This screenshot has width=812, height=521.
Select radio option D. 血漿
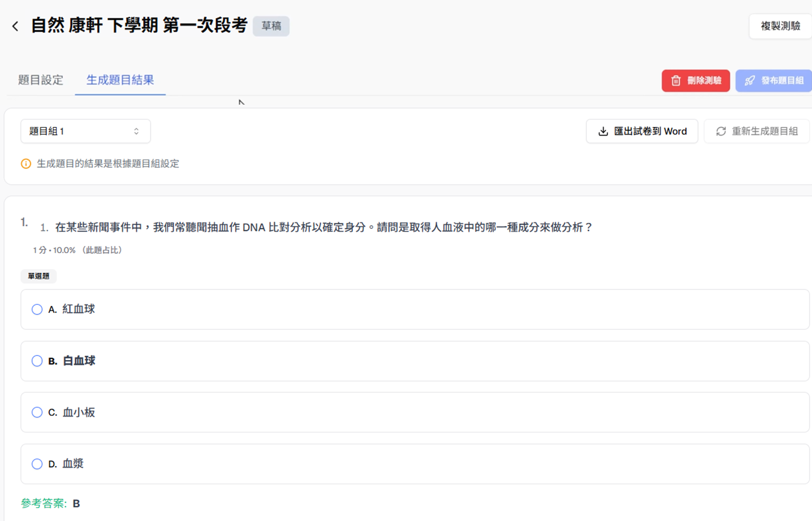(37, 464)
